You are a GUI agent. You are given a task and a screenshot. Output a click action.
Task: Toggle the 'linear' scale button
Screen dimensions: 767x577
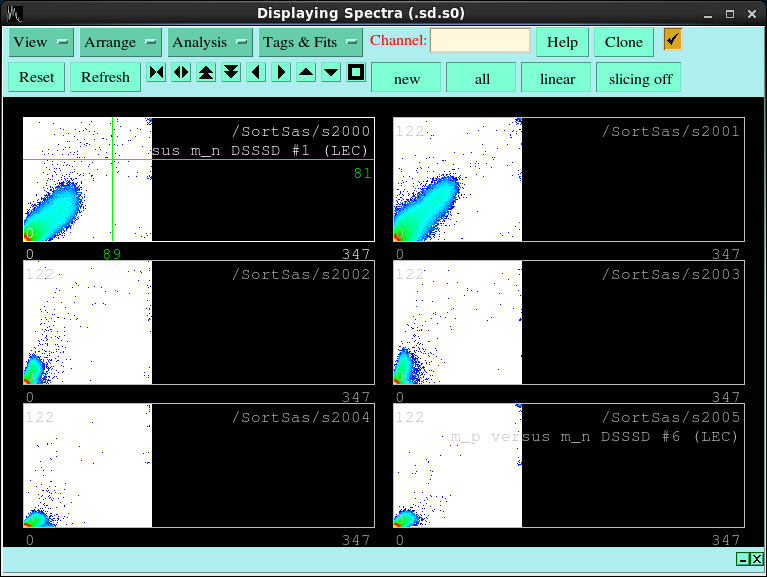pos(557,78)
